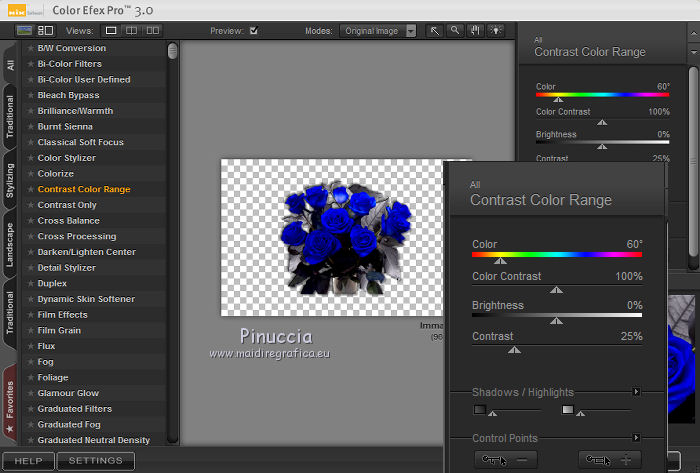Viewport: 700px width, 473px height.
Task: Select the Brilliance/Warmth filter
Action: click(75, 111)
